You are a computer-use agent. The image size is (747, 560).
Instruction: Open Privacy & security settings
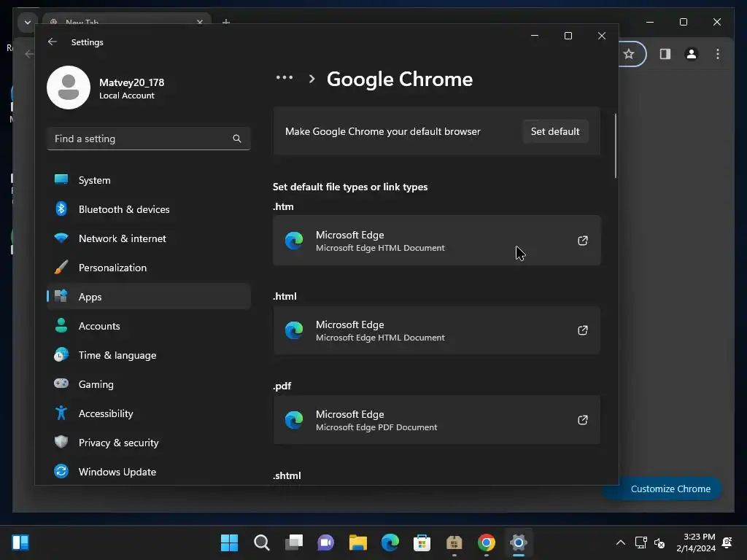tap(149, 443)
